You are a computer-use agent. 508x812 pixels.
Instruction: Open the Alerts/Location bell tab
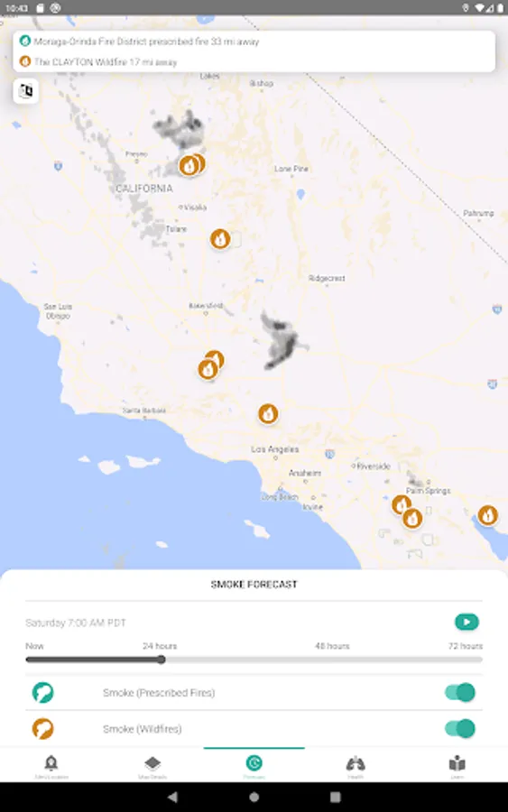click(x=51, y=765)
